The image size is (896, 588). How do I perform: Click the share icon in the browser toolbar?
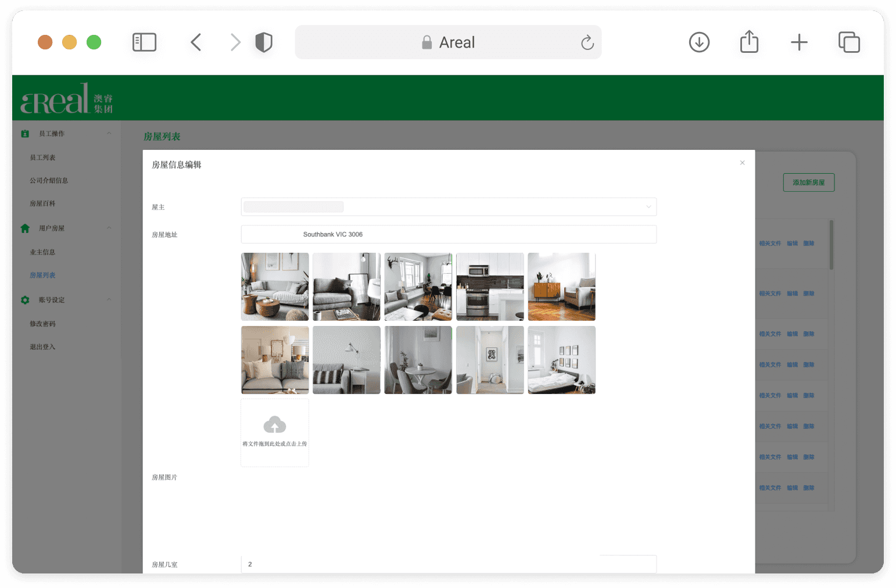pyautogui.click(x=749, y=42)
